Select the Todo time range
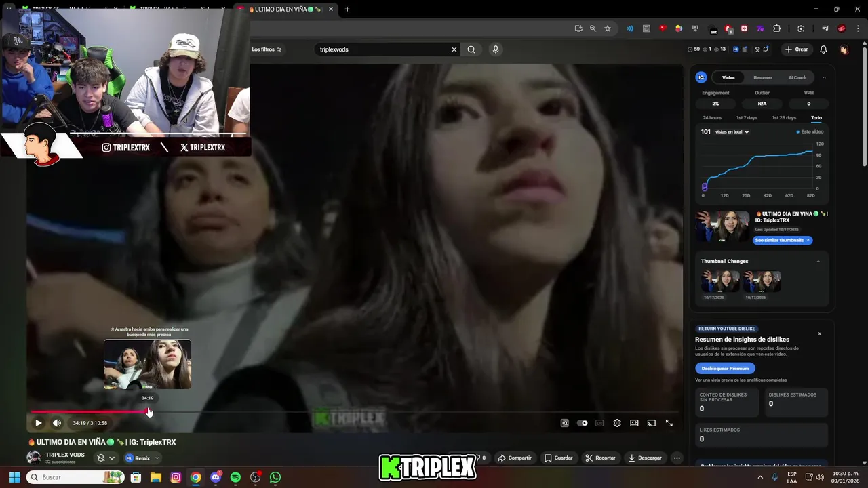The width and height of the screenshot is (868, 488). click(x=816, y=118)
